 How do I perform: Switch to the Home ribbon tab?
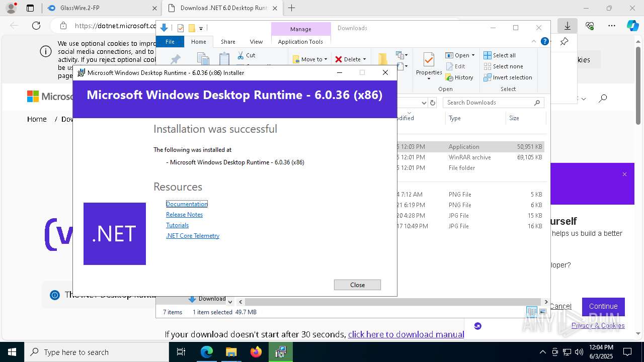199,42
